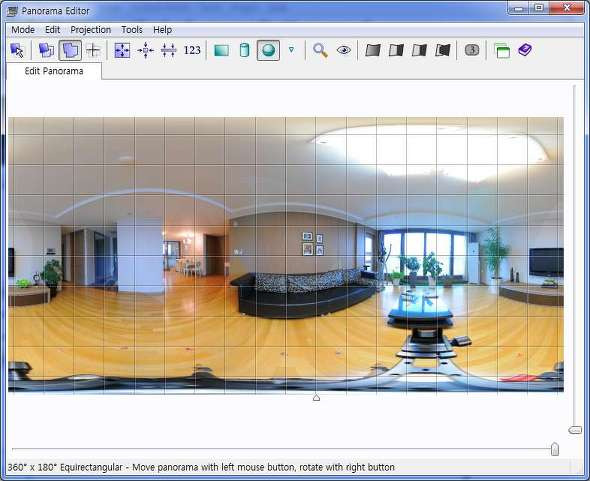The image size is (590, 481).
Task: Click the first gray blending display icon
Action: [373, 50]
